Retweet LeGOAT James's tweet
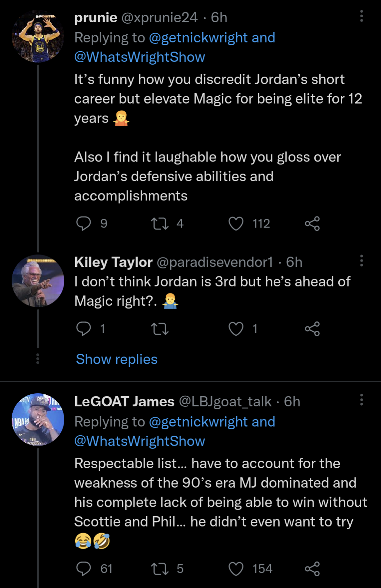Viewport: 381px width, 588px height. (x=160, y=569)
